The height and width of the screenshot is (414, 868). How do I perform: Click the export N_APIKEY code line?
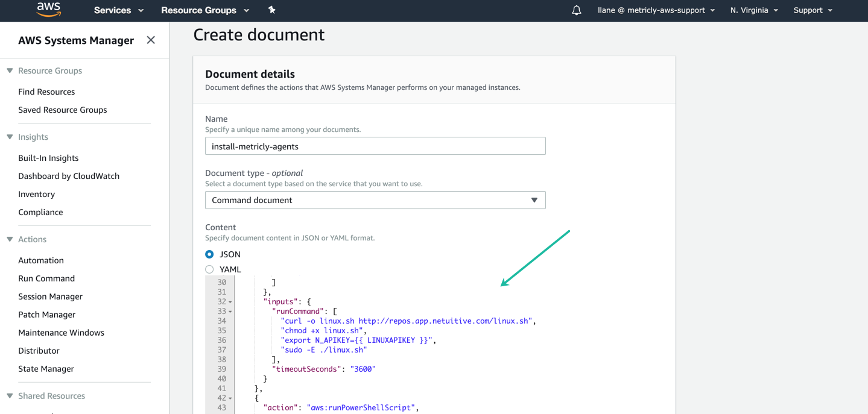[358, 340]
